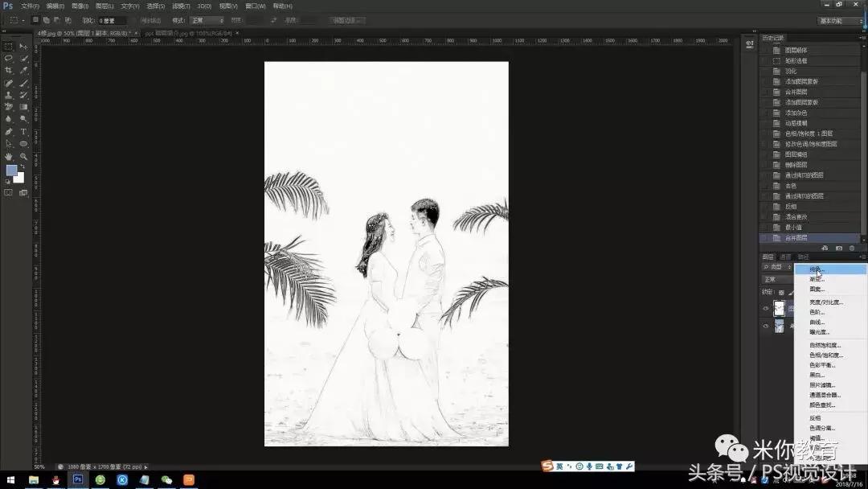Hide the top layer with its eye toggle
Viewport: 868px width, 489px height.
[x=765, y=308]
